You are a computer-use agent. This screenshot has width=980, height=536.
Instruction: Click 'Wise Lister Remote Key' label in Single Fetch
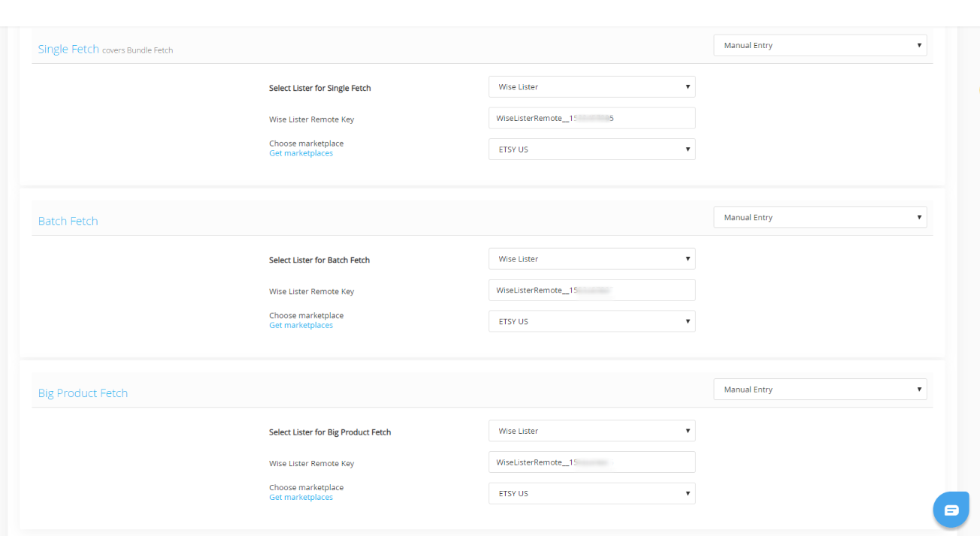pyautogui.click(x=311, y=120)
